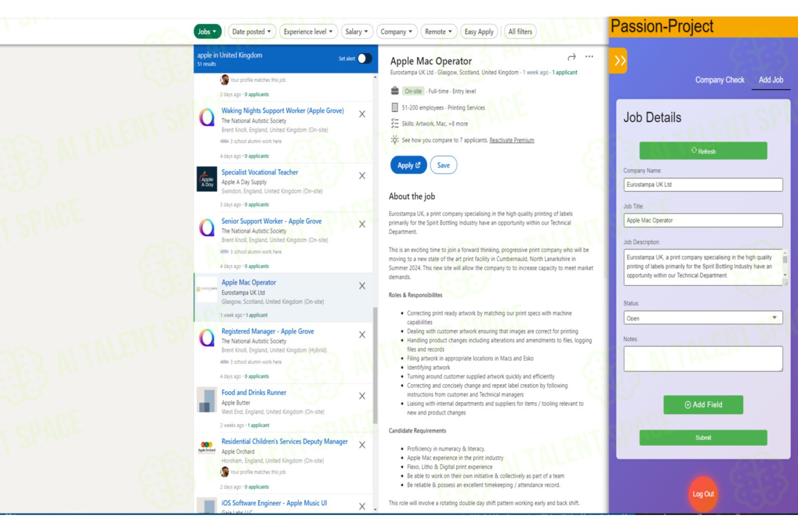The height and width of the screenshot is (532, 798).
Task: Click National Autistic Society logo for Waking Nights
Action: (x=207, y=117)
